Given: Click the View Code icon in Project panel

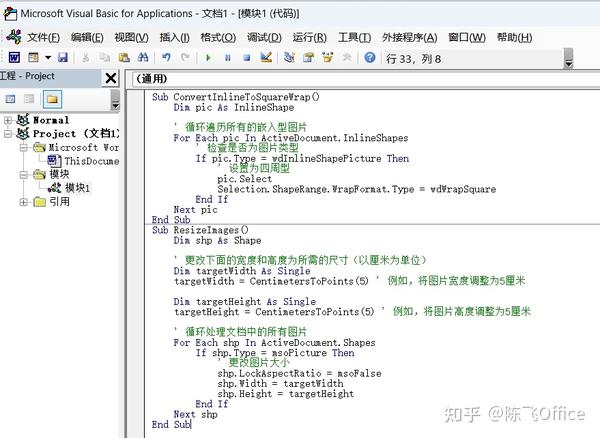Looking at the screenshot, I should [10, 99].
